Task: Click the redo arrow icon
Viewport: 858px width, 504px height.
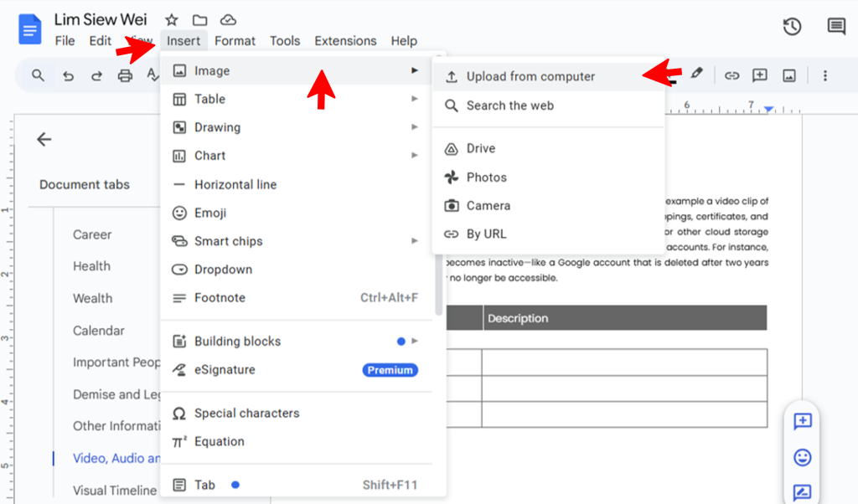Action: tap(96, 76)
